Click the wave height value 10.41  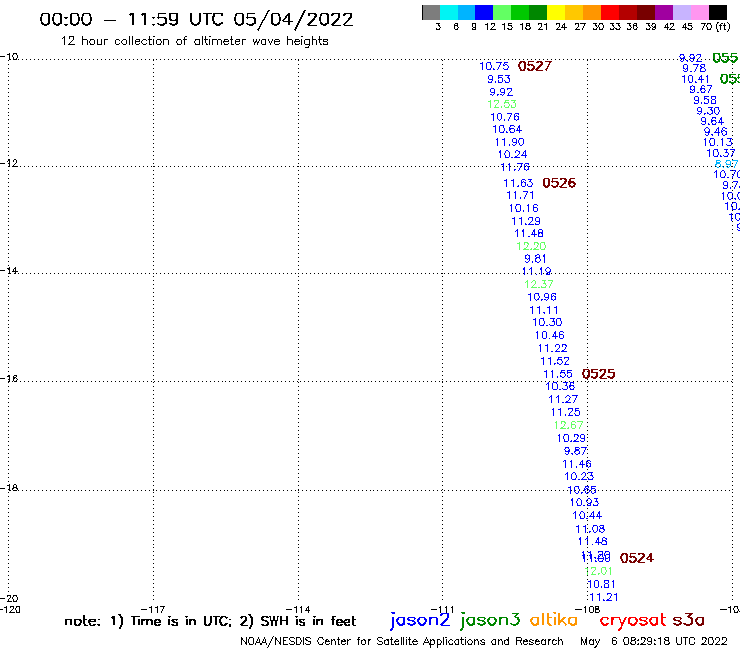tap(696, 79)
